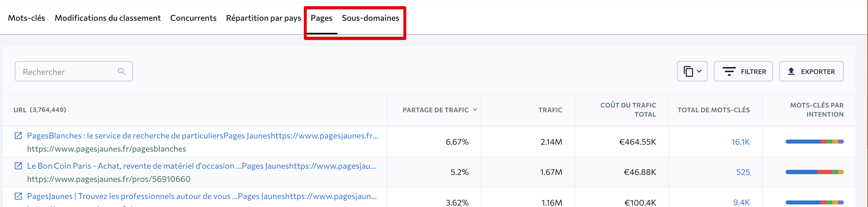Open the Concurrents tab

coord(193,18)
